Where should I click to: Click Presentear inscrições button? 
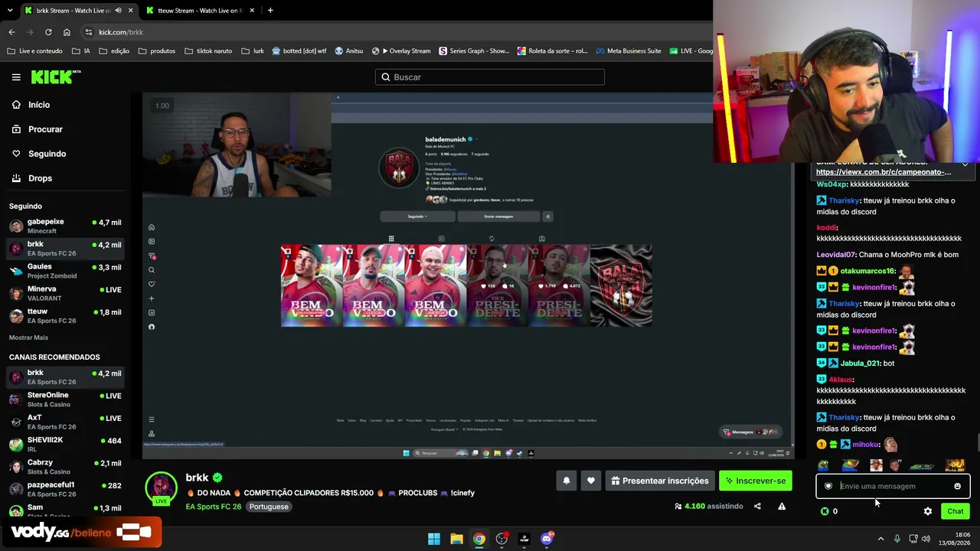click(658, 481)
